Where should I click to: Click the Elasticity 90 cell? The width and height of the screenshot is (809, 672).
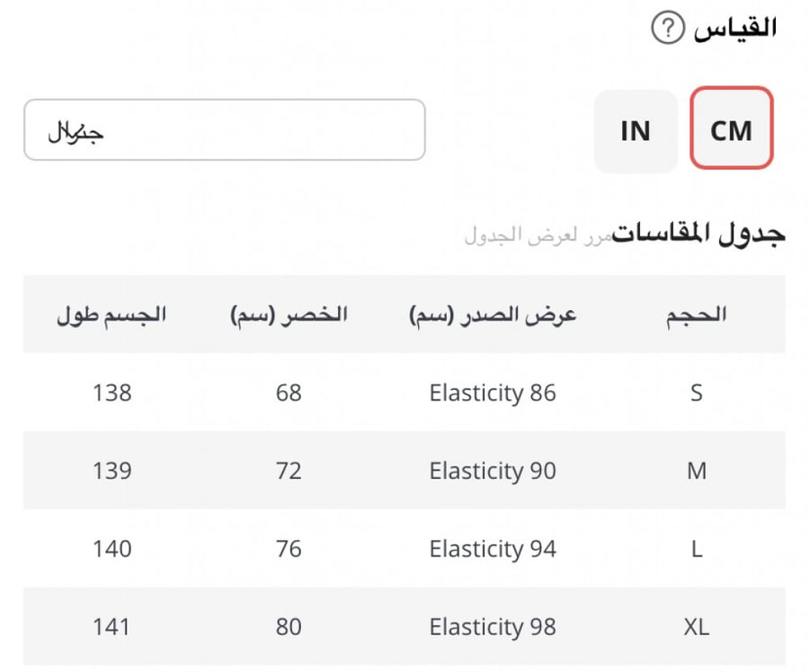pos(493,471)
